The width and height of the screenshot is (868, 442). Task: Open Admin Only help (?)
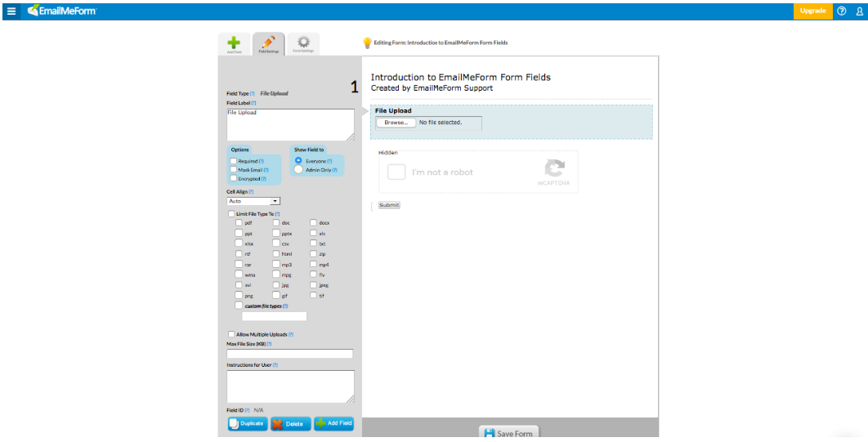334,170
